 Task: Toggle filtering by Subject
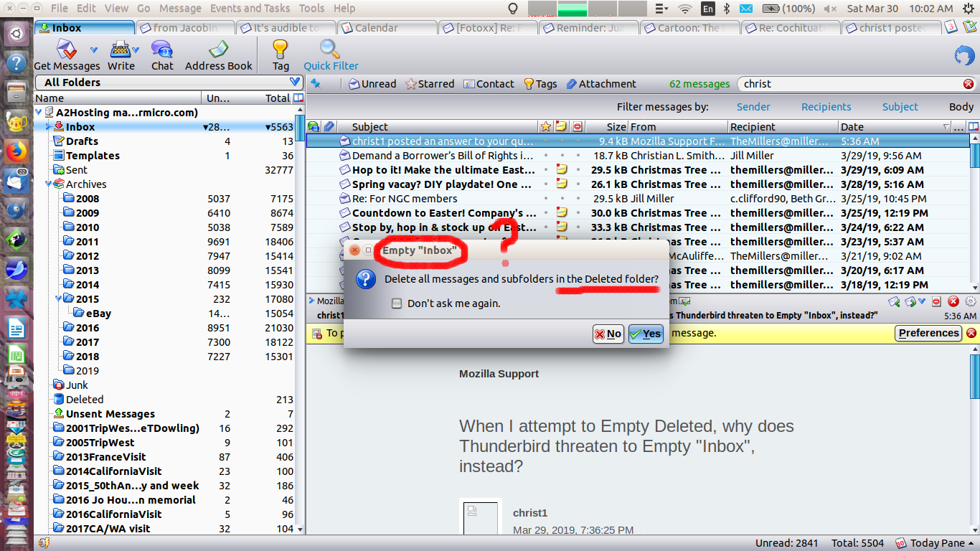click(x=900, y=107)
